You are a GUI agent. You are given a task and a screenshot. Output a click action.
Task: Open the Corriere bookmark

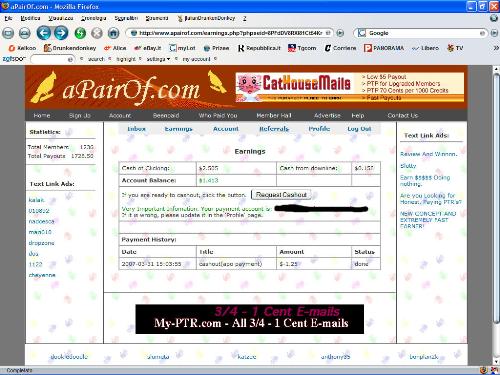tap(340, 48)
